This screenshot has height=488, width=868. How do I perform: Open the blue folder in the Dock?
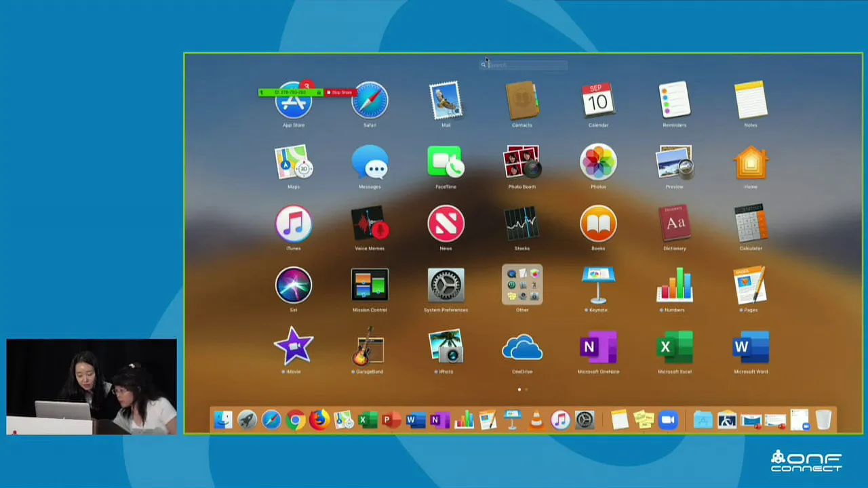pos(703,420)
